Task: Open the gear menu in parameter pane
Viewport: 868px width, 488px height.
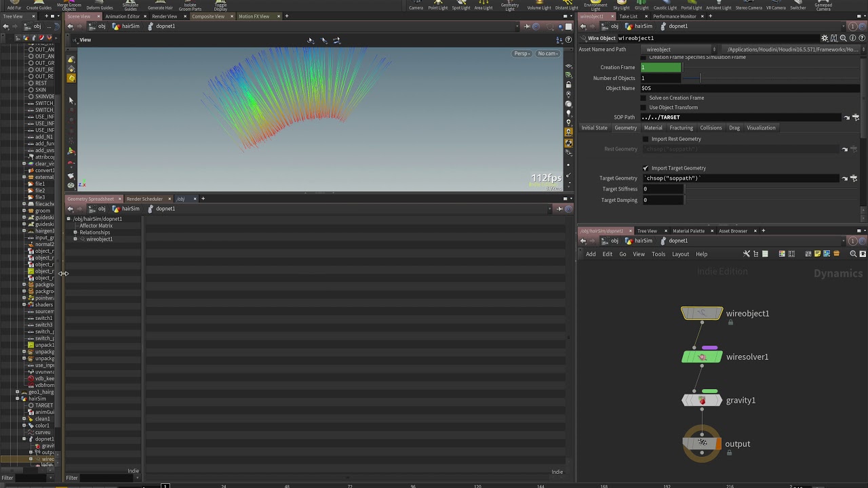Action: [825, 38]
